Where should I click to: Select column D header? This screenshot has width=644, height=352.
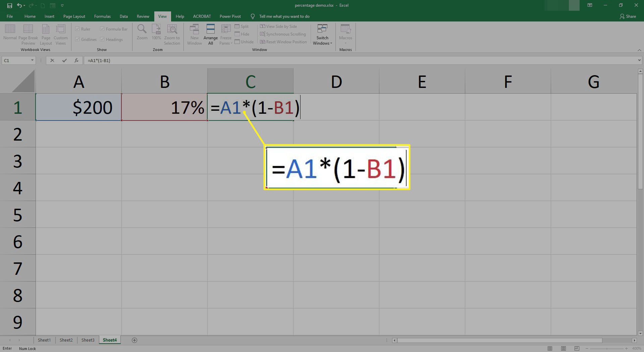[336, 81]
